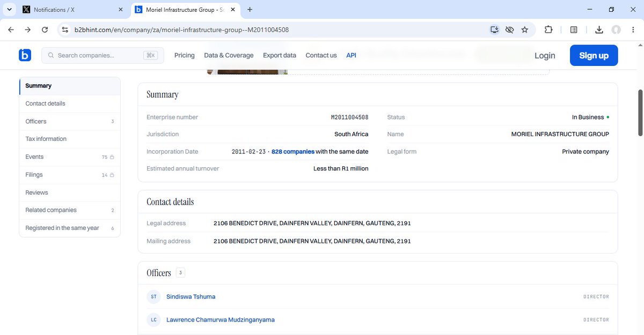This screenshot has width=644, height=335.
Task: Click the browser forward arrow
Action: (27, 30)
